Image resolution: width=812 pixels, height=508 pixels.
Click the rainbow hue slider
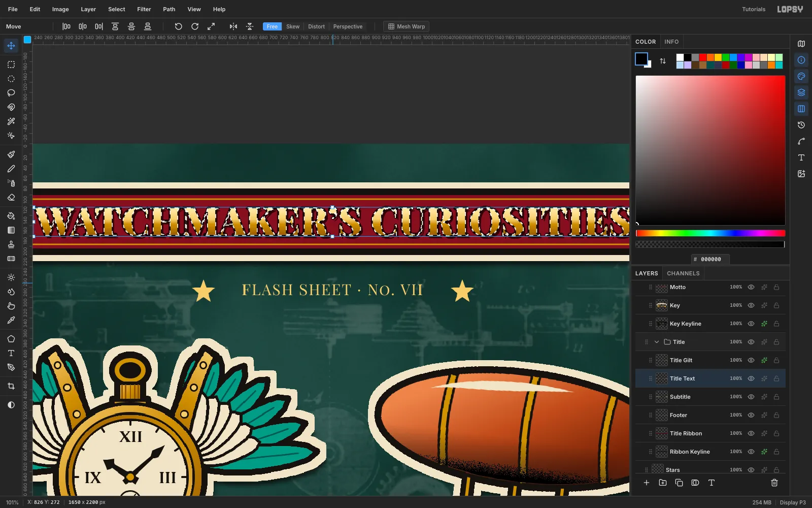click(710, 233)
